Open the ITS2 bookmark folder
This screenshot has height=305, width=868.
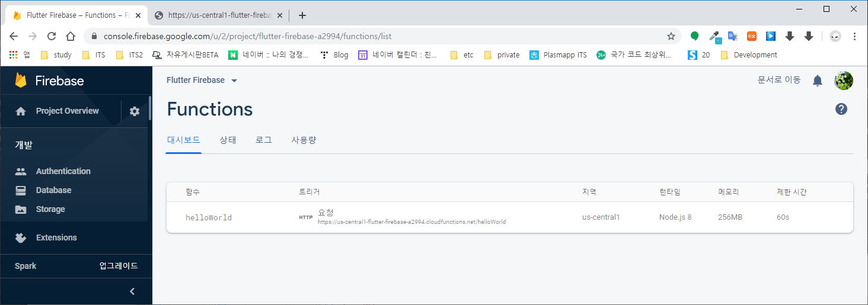(129, 55)
